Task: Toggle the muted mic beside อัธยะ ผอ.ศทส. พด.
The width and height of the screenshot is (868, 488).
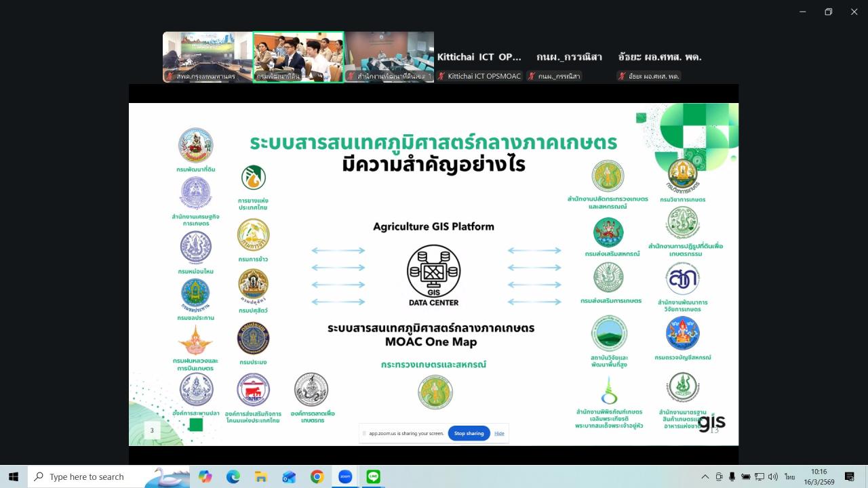Action: pyautogui.click(x=621, y=76)
